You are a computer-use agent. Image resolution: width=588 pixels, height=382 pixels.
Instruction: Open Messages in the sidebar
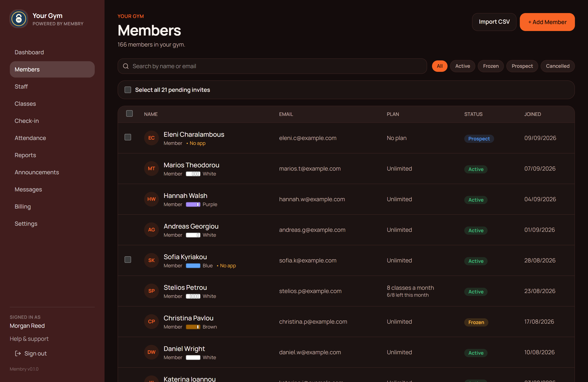coord(52,189)
